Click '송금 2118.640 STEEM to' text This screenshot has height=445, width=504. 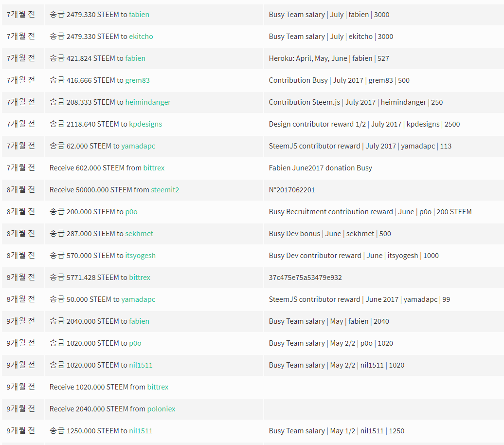pyautogui.click(x=89, y=124)
